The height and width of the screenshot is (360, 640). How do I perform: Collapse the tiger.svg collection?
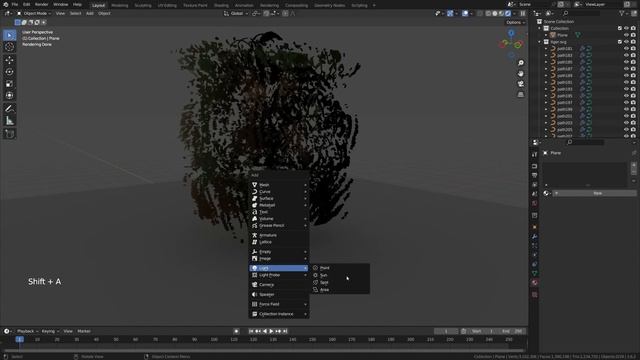coord(540,42)
